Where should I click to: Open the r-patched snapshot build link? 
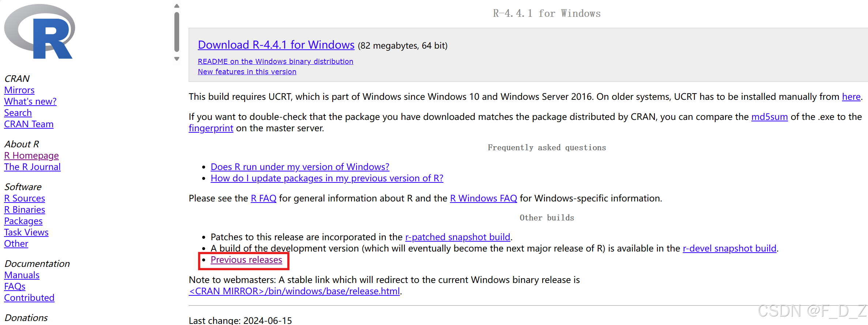tap(458, 237)
